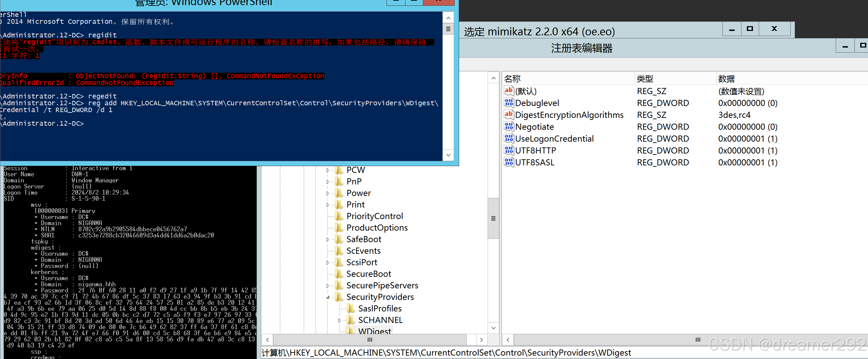Screen dimensions: 868x359
Task: Click the Power folder icon
Action: 339,193
